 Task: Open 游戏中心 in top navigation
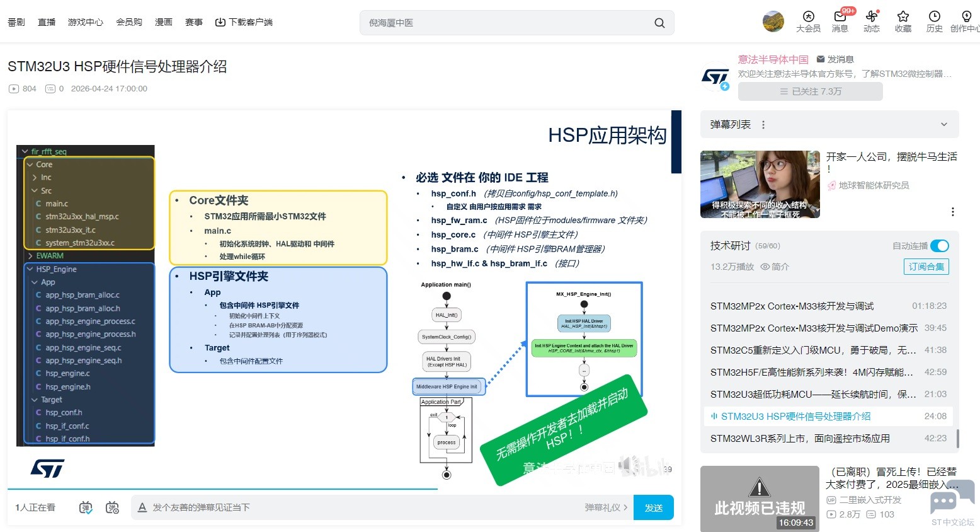click(x=86, y=22)
